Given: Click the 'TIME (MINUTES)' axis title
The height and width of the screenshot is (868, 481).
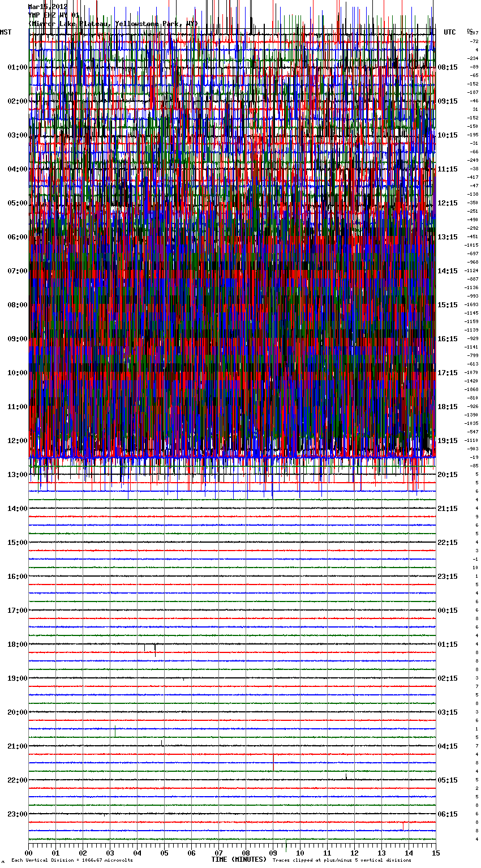Looking at the screenshot, I should click(x=239, y=860).
